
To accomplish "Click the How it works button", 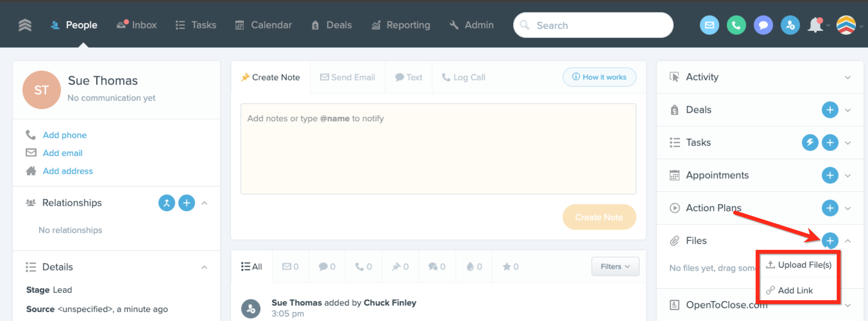I will pyautogui.click(x=599, y=77).
